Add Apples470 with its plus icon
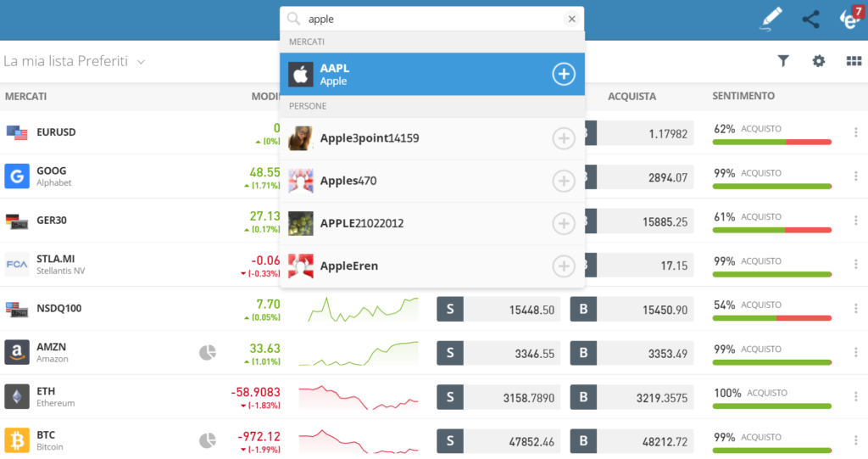Viewport: 868px width, 459px height. pos(564,181)
